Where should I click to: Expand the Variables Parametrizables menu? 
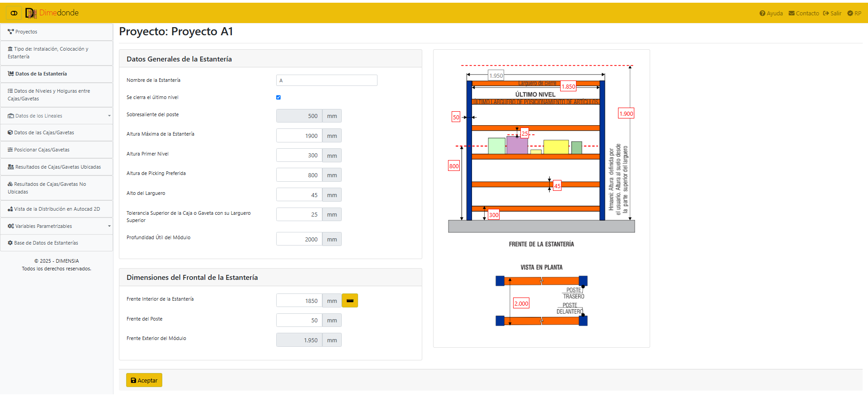coord(57,226)
